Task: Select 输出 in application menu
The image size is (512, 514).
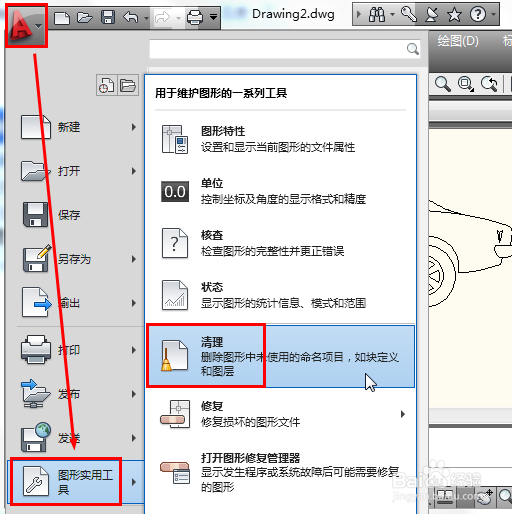Action: coord(78,303)
